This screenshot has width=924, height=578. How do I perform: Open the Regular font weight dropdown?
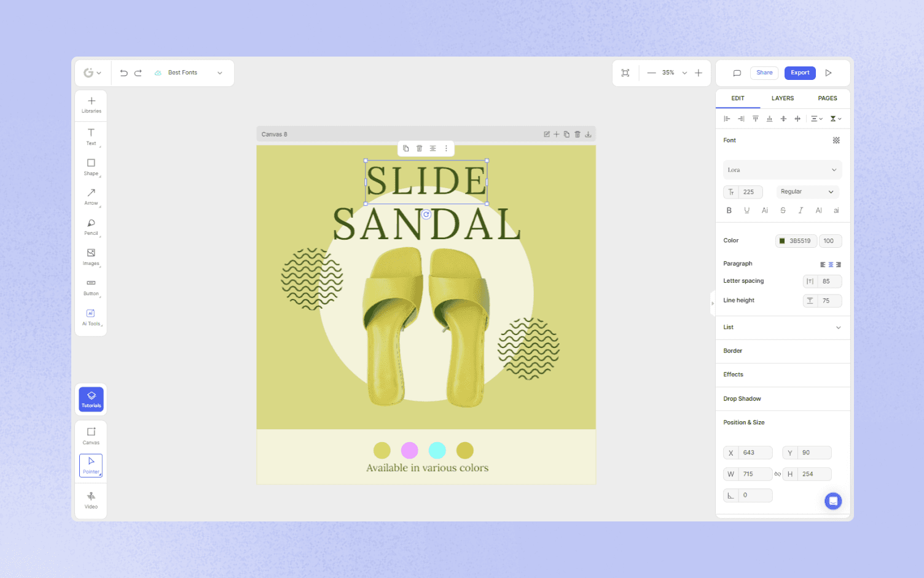tap(807, 192)
